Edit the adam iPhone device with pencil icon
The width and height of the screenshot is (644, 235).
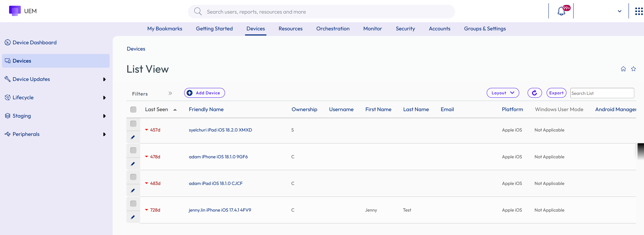point(133,164)
